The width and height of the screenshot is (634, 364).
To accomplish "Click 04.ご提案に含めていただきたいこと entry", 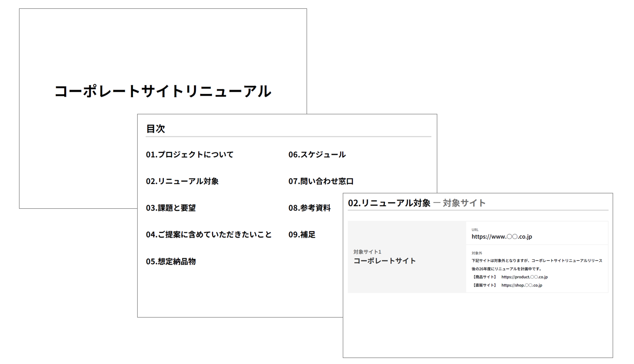I will 209,235.
